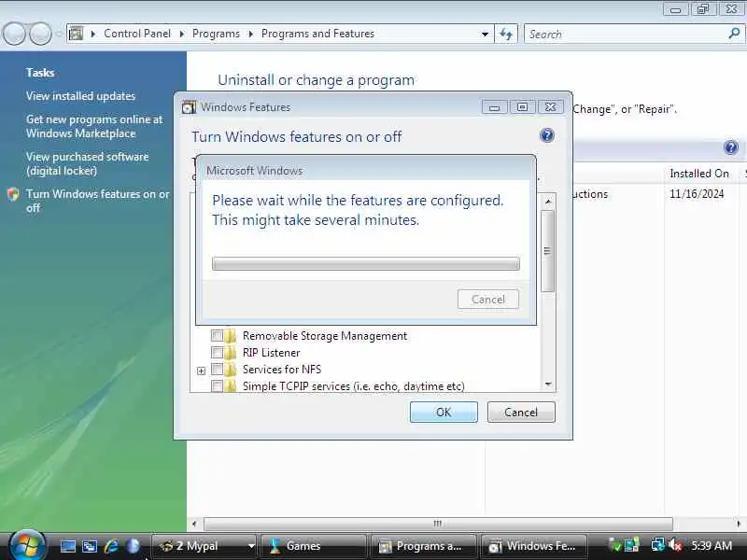This screenshot has height=560, width=747.
Task: Toggle RIP Listener checkbox
Action: pyautogui.click(x=217, y=353)
